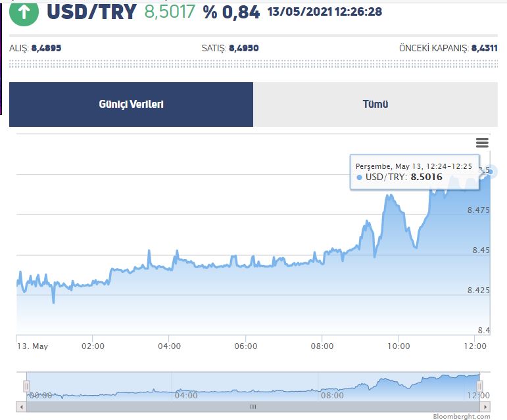Click the 08:00 x-axis label

[x=322, y=346]
